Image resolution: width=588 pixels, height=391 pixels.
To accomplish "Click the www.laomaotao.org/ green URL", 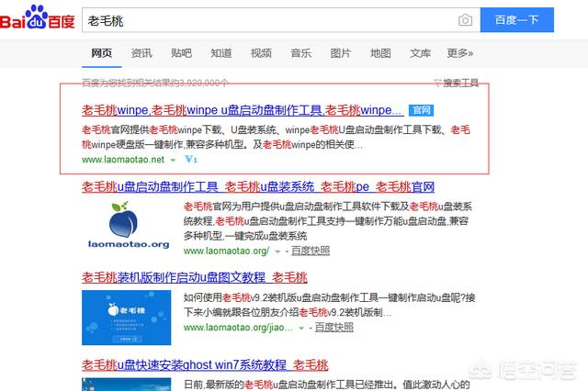I will pyautogui.click(x=226, y=251).
